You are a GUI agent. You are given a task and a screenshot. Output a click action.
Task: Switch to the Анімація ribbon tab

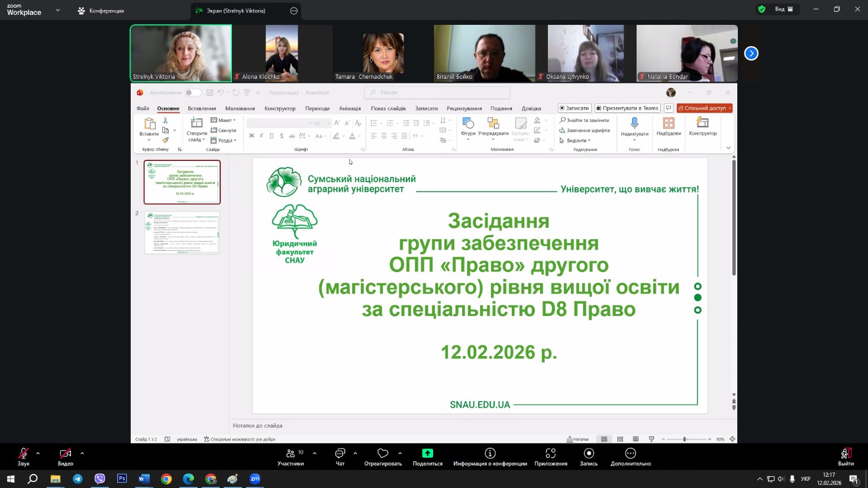pyautogui.click(x=350, y=109)
